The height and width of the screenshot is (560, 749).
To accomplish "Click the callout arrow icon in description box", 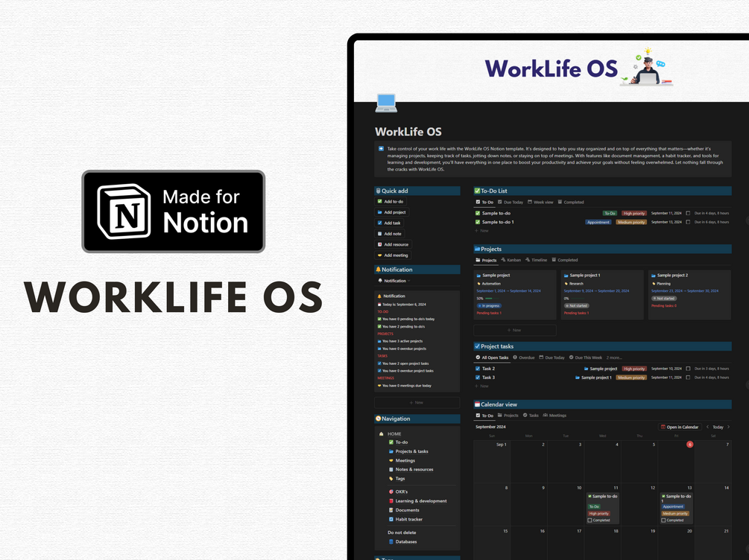I will 381,149.
